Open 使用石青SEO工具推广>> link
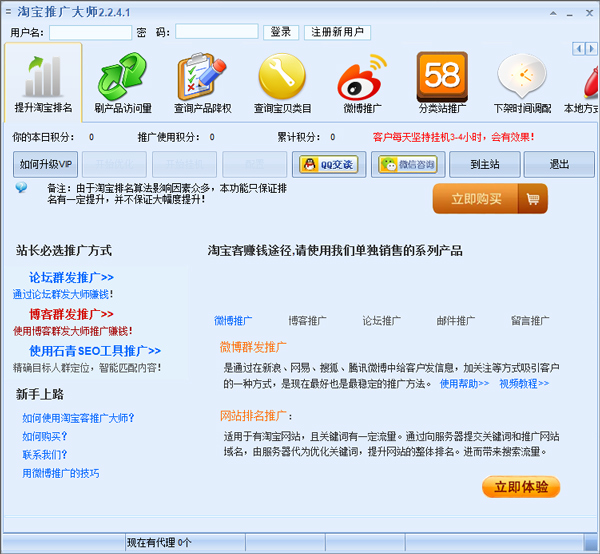The width and height of the screenshot is (600, 554). [x=95, y=350]
